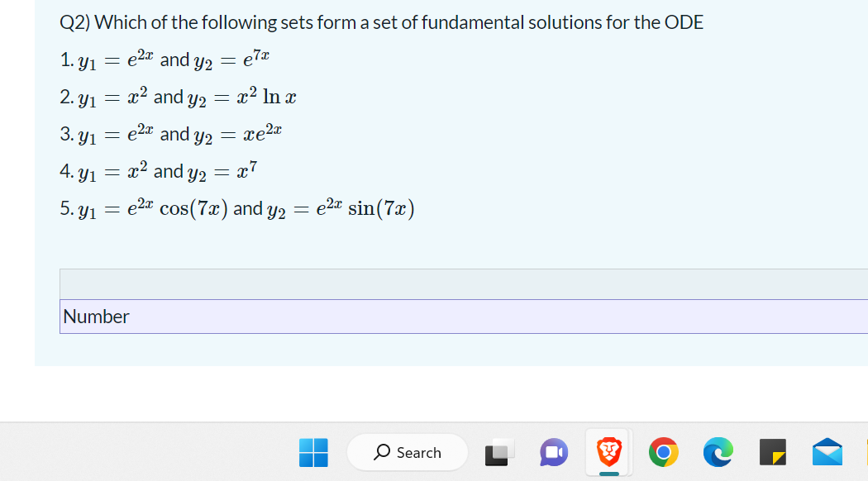Launch Microsoft Teams Chat
The image size is (868, 481).
(552, 452)
